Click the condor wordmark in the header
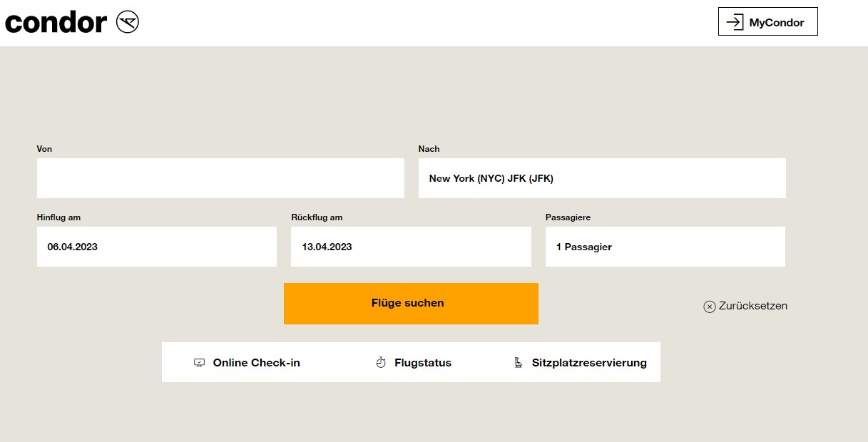The width and height of the screenshot is (868, 442). (x=56, y=21)
